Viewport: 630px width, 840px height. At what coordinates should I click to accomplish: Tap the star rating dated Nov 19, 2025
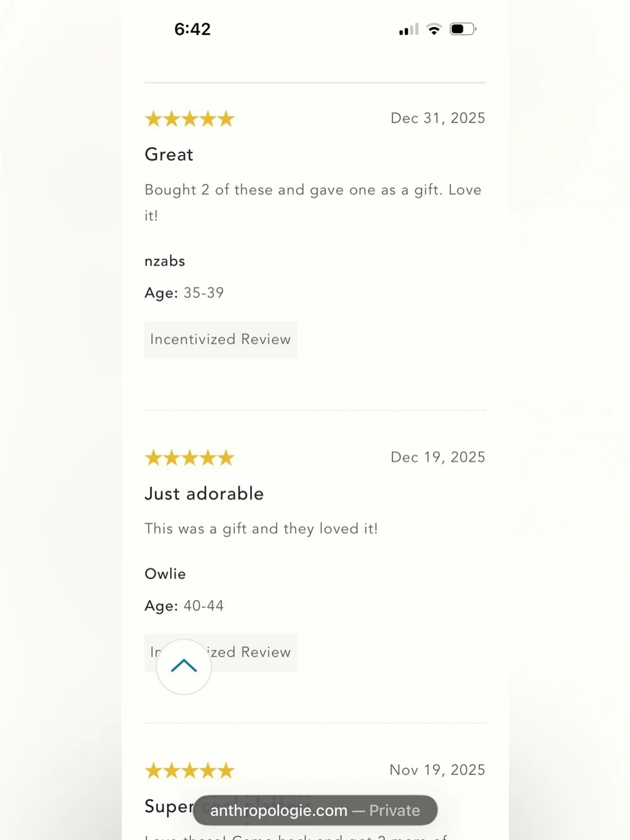[x=190, y=770]
